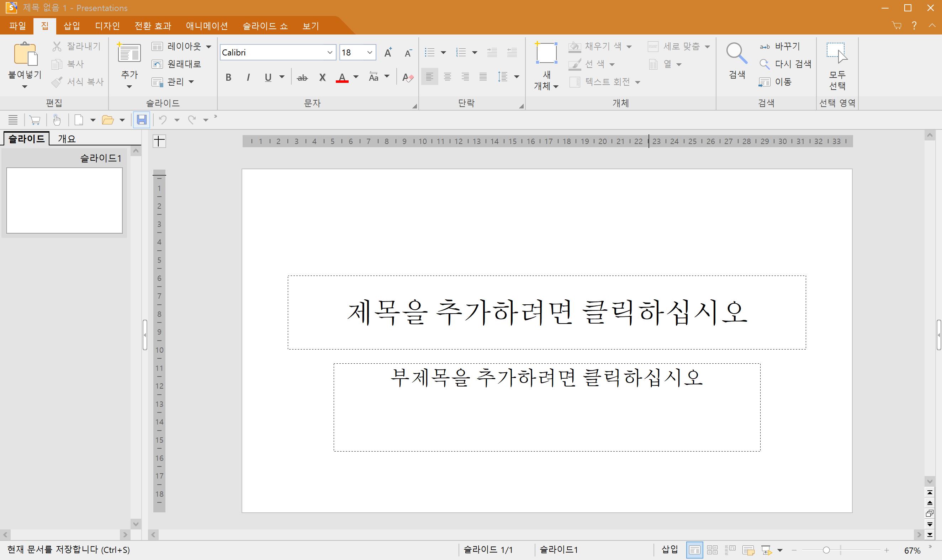Click the New document page icon

point(79,120)
